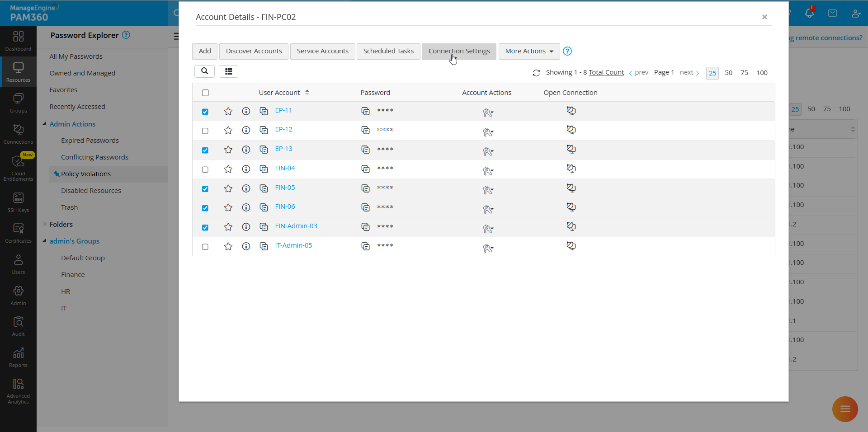Screen dimensions: 868x432
Task: Toggle the select-all header checkbox
Action: tap(205, 93)
